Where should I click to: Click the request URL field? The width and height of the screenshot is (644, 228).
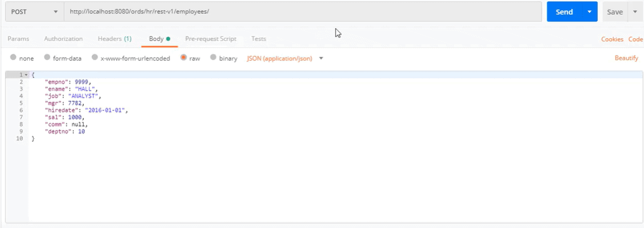(303, 12)
